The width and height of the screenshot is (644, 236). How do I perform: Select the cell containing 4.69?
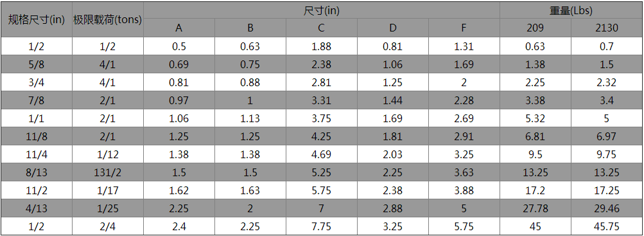tap(321, 154)
